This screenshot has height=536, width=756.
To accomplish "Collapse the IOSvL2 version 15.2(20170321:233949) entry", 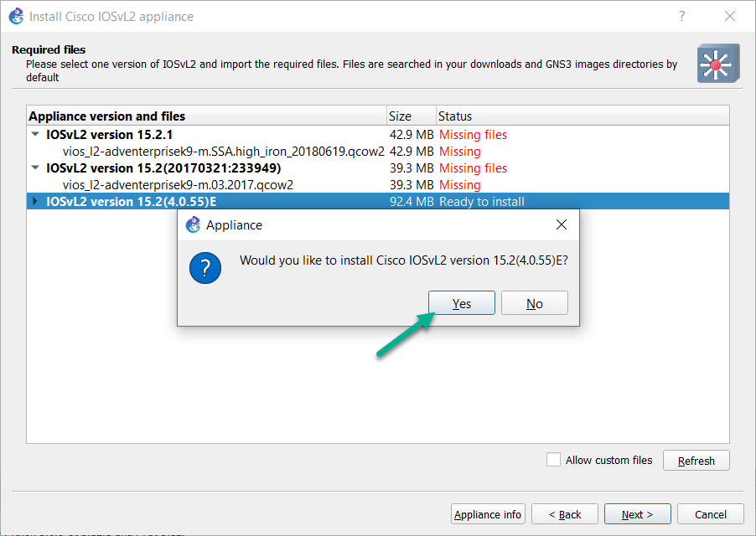I will [x=35, y=168].
